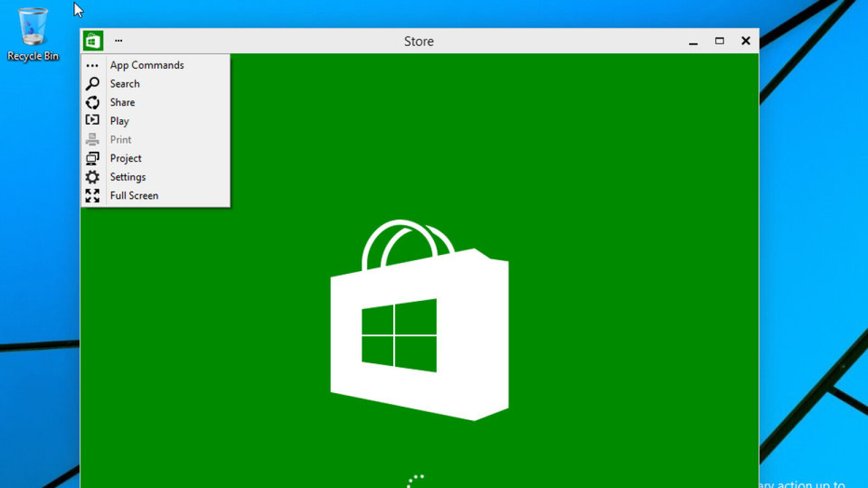868x488 pixels.
Task: Click the ellipsis icon beside App Commands
Action: coord(92,66)
